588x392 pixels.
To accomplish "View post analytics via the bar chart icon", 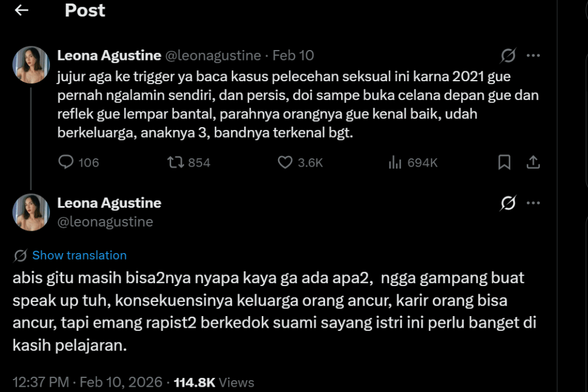I will click(x=395, y=162).
